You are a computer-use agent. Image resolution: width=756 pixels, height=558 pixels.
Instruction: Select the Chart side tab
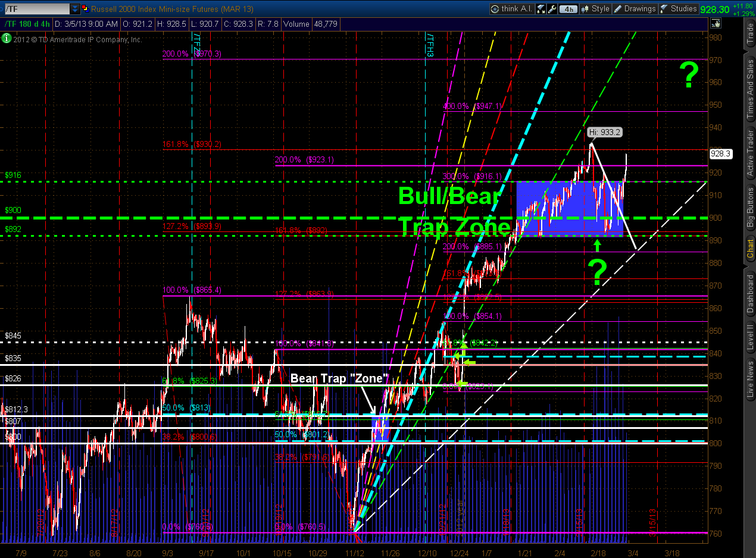(750, 248)
